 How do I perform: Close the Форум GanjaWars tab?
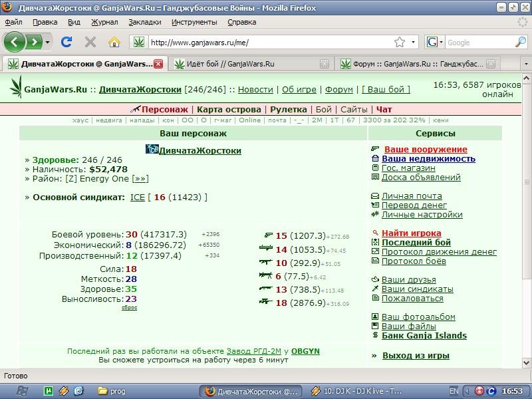point(491,64)
